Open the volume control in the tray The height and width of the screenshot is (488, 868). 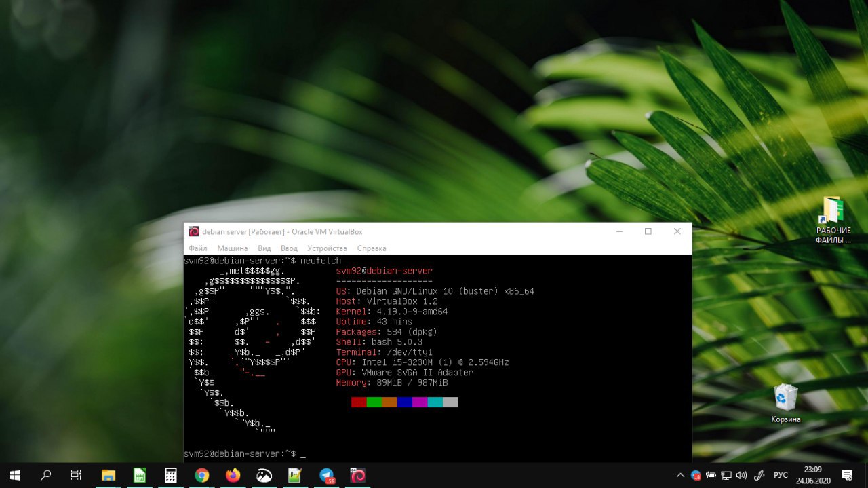[741, 475]
